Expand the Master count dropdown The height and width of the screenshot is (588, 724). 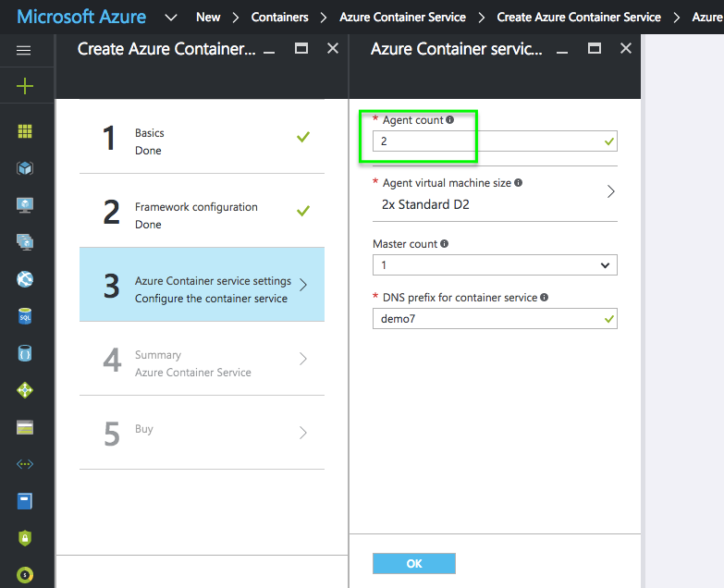[x=605, y=265]
